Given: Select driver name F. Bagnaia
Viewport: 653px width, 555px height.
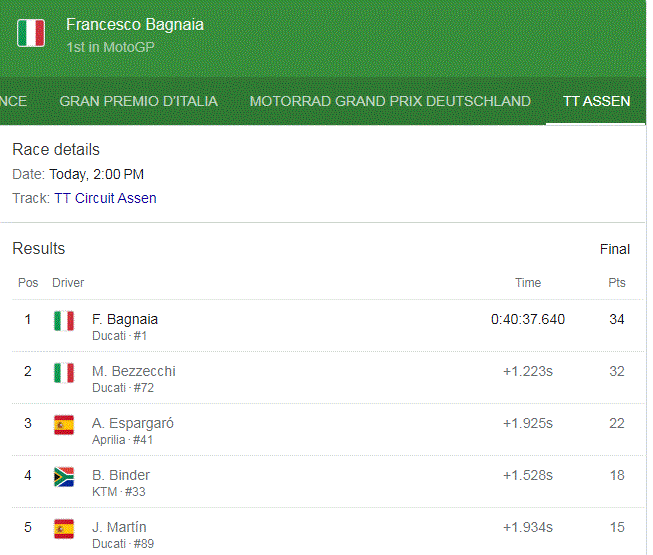Looking at the screenshot, I should (125, 319).
